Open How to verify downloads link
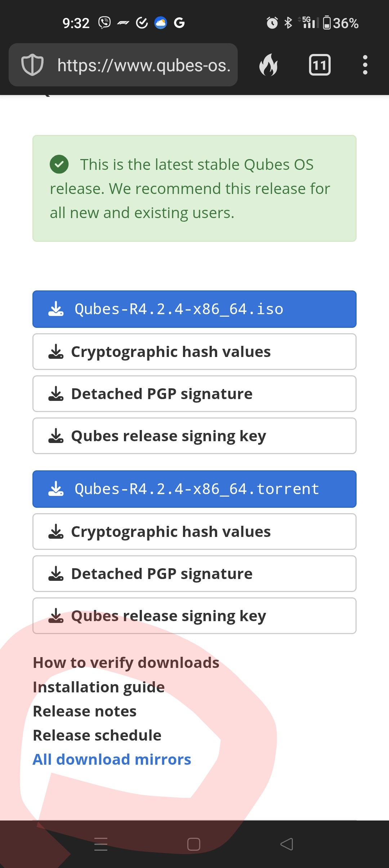 click(126, 663)
